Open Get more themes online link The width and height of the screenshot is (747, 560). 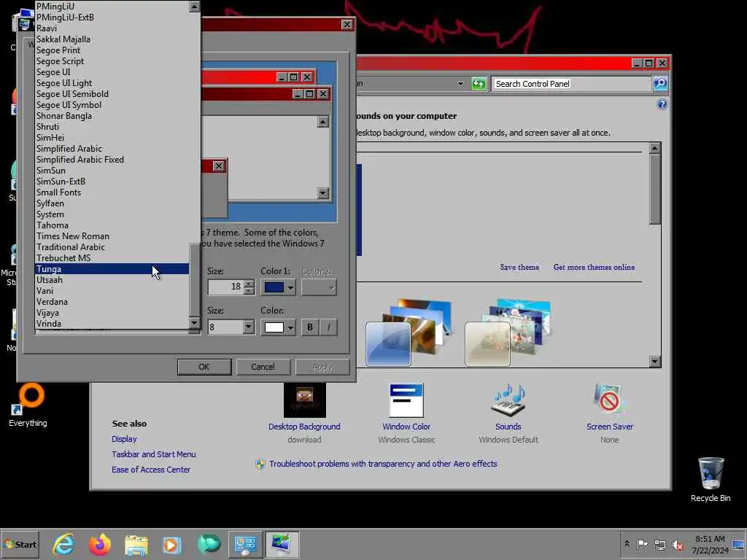click(x=594, y=267)
